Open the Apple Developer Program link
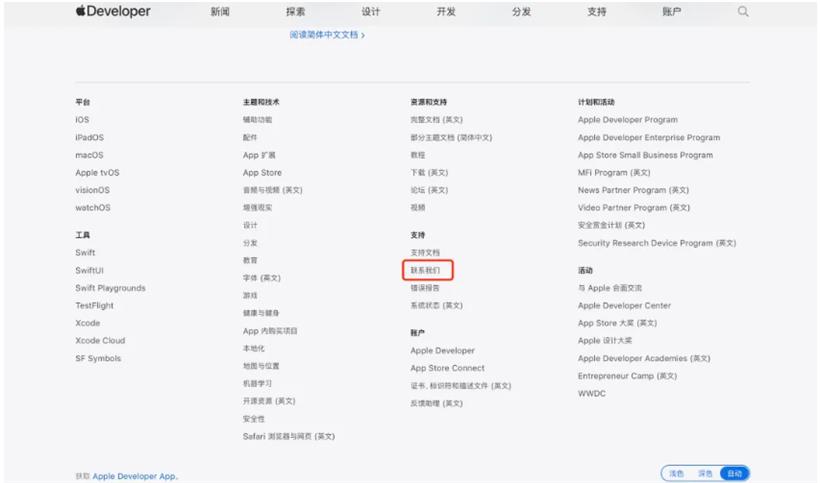The image size is (820, 483). point(628,120)
